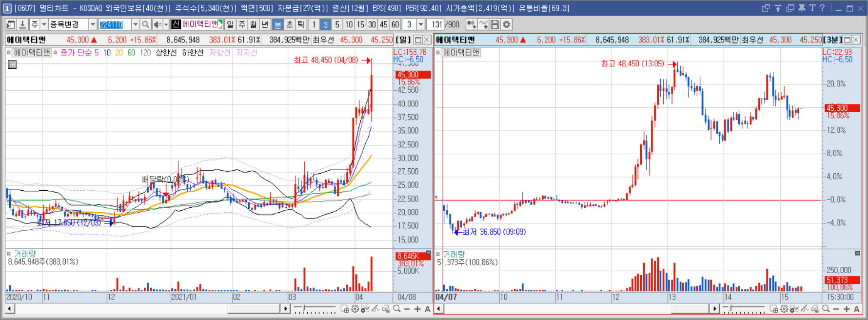
Task: Click the settings gear icon under left chart
Action: pos(355,309)
